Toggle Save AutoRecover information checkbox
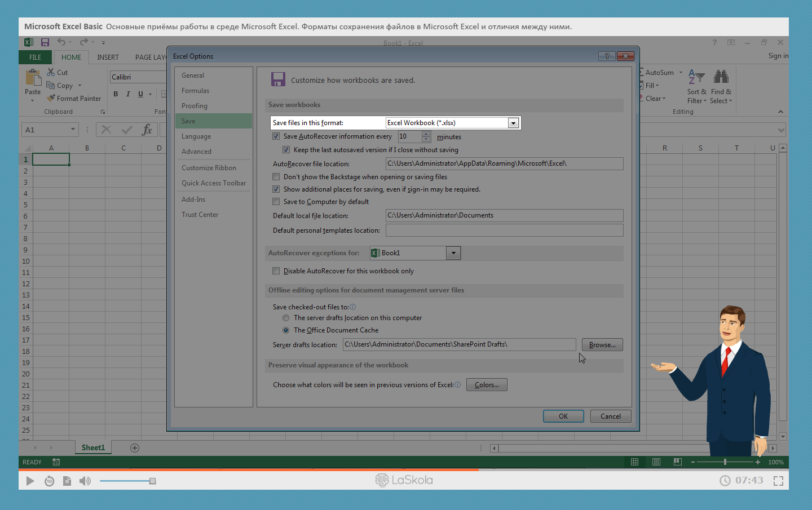 (x=276, y=136)
